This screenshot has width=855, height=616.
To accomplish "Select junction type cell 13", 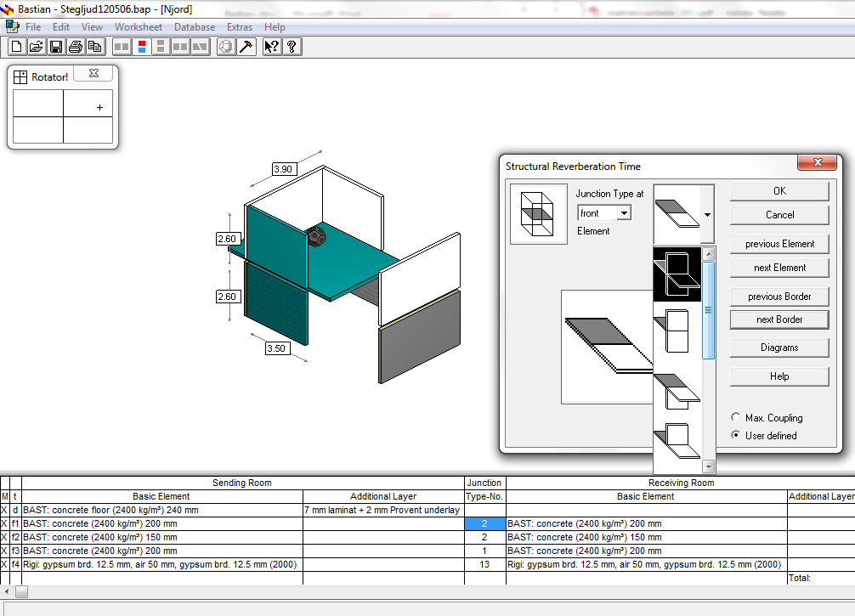I will point(484,565).
